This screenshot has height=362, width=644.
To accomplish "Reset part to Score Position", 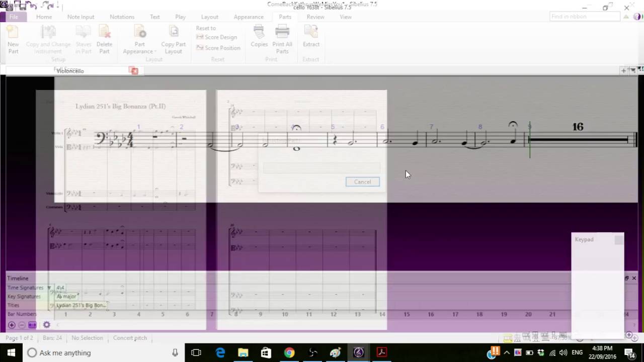I will click(x=218, y=48).
